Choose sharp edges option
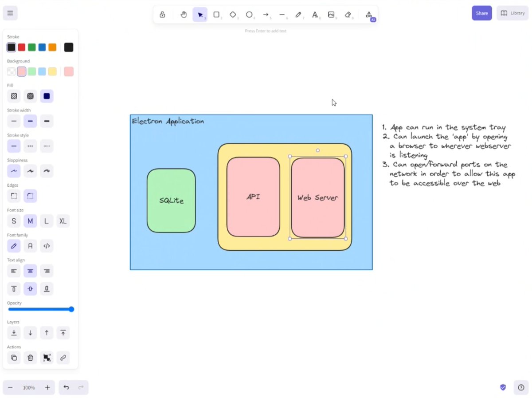Viewport: 532px width, 398px height. tap(14, 196)
